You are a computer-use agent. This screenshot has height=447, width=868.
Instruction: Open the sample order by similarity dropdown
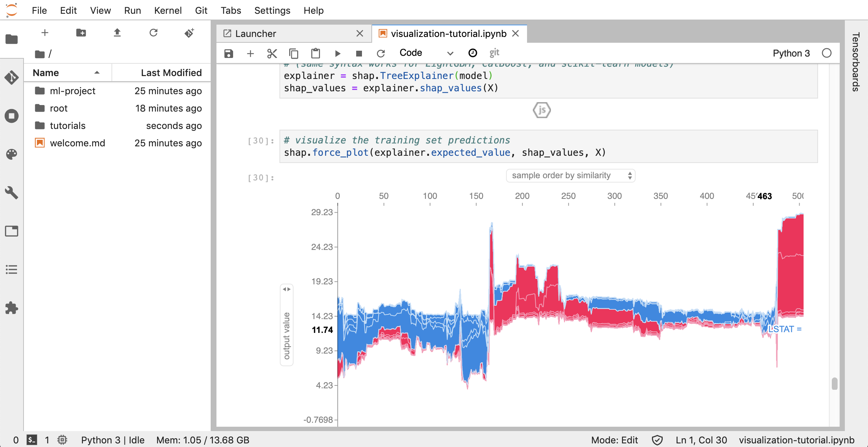pos(570,176)
